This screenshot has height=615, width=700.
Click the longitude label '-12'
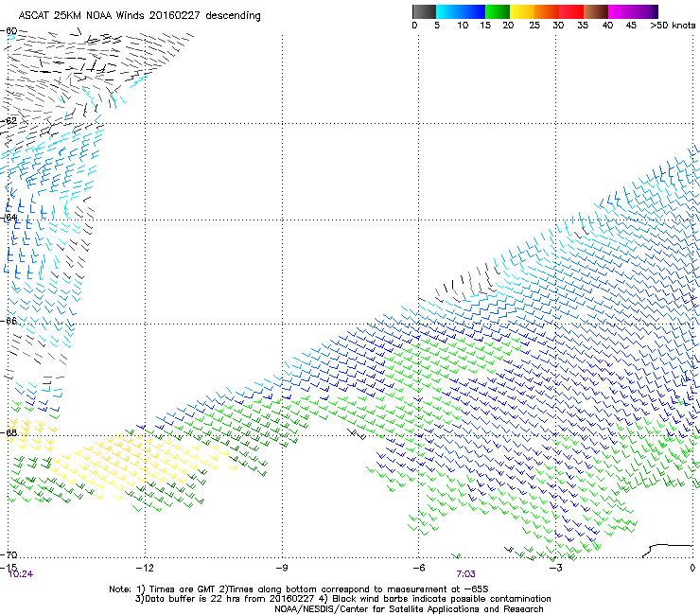click(x=145, y=568)
